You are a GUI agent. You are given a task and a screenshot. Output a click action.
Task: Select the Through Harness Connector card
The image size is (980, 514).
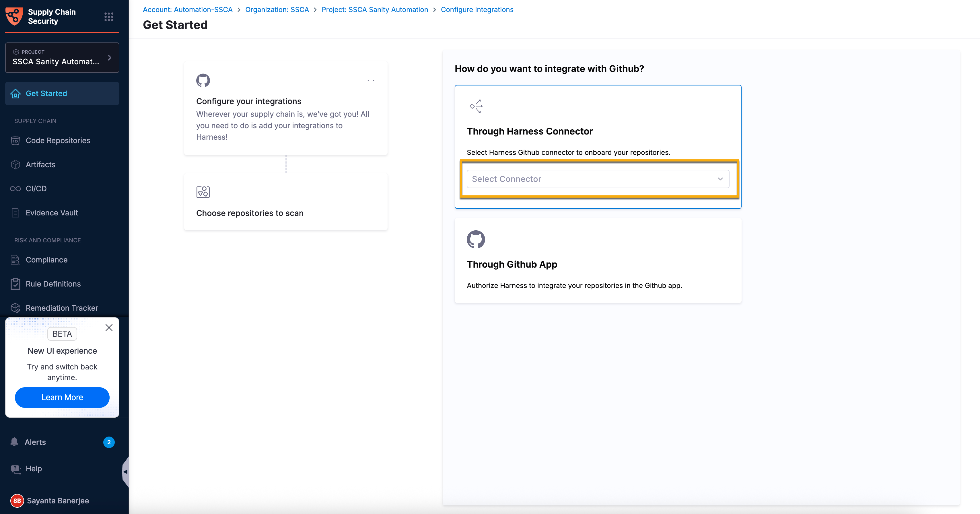(x=598, y=147)
